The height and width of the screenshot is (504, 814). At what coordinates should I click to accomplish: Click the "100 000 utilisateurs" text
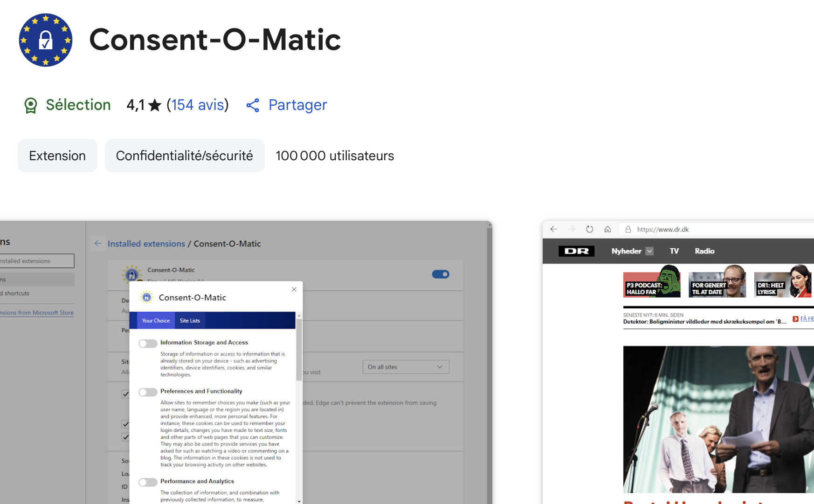tap(335, 156)
